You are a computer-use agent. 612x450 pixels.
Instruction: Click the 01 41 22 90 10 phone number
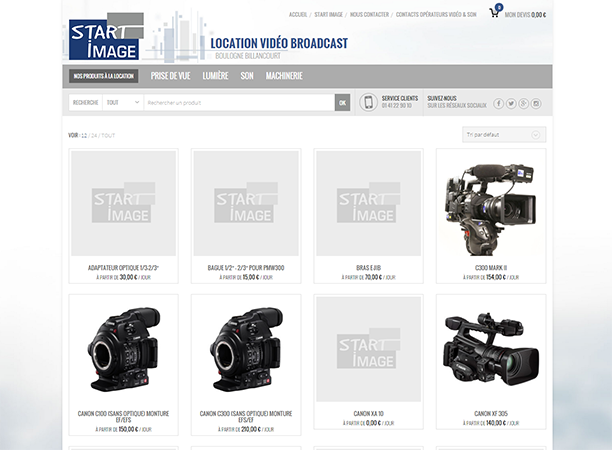coord(397,106)
